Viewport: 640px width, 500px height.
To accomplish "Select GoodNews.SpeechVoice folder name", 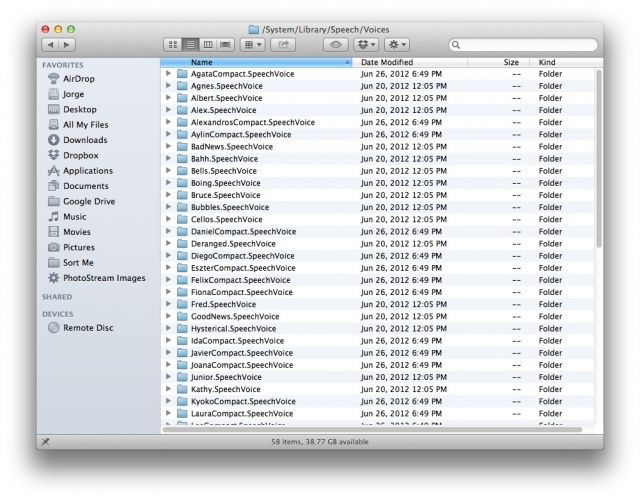I will pyautogui.click(x=235, y=316).
